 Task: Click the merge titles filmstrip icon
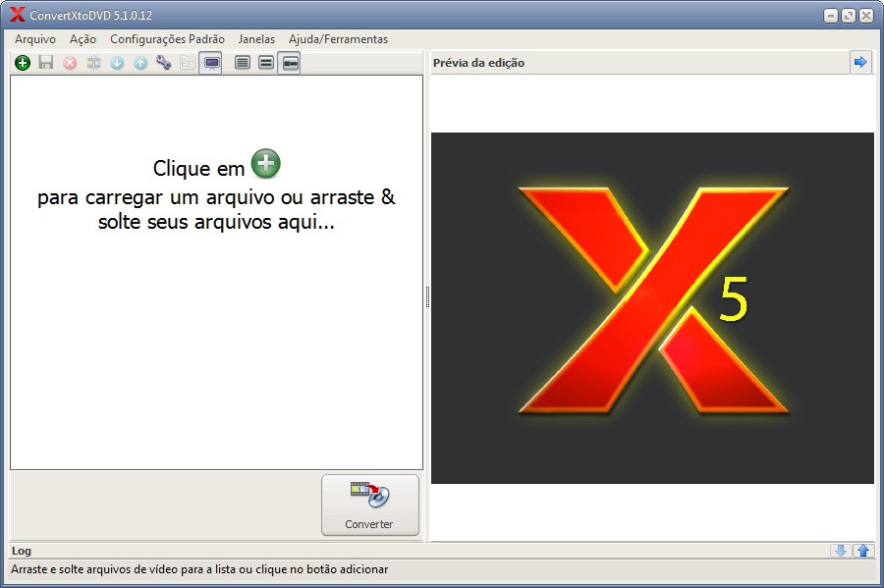coord(93,63)
